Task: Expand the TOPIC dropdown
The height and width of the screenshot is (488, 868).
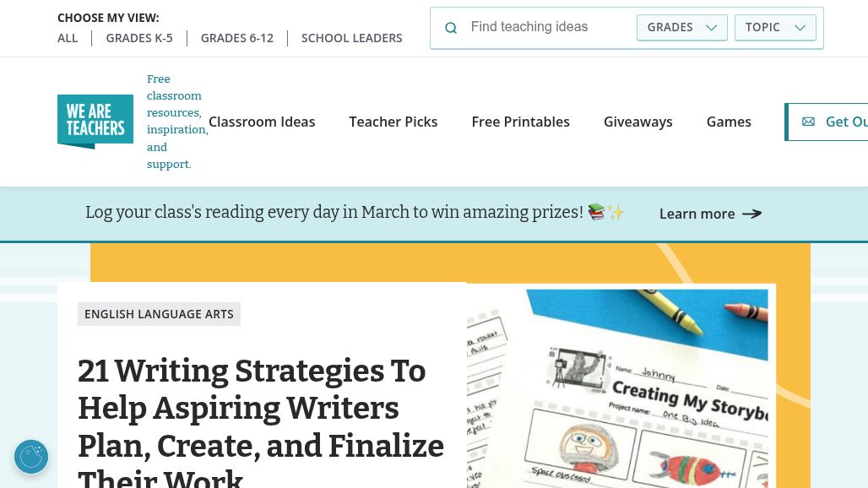Action: tap(775, 27)
